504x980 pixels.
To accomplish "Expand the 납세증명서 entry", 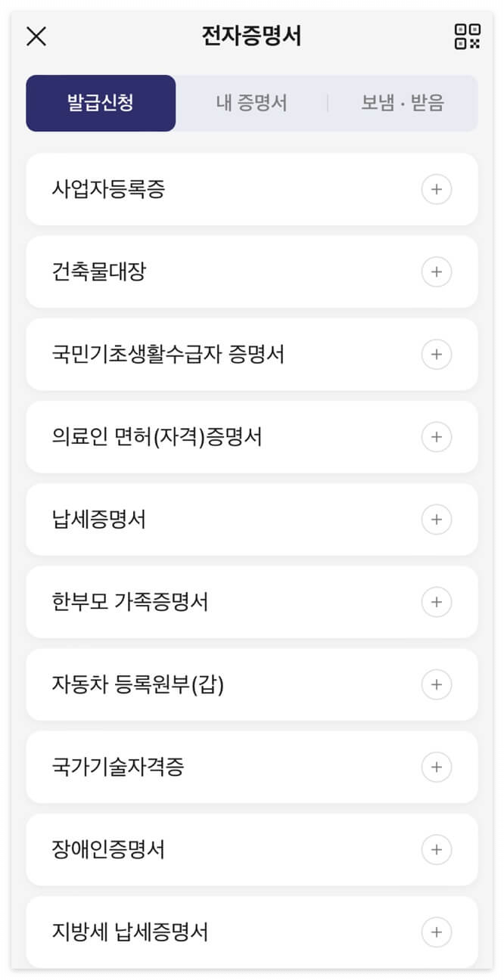I will pos(437,519).
